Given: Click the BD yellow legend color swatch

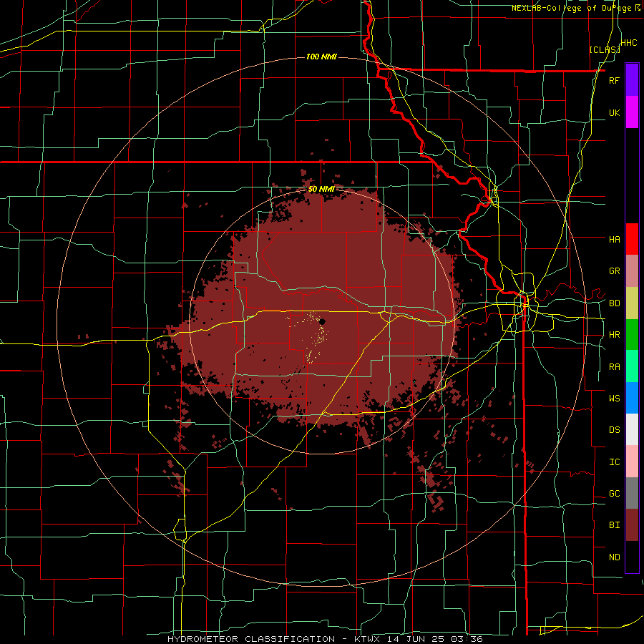Looking at the screenshot, I should [632, 303].
